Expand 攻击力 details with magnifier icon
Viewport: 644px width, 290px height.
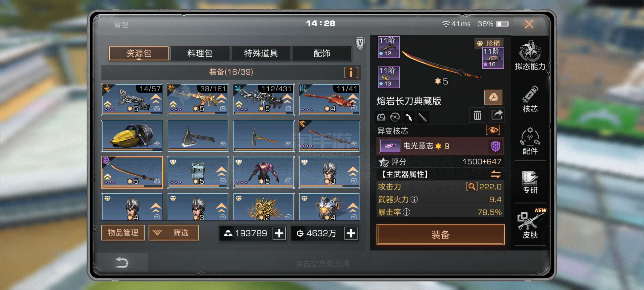pos(471,187)
